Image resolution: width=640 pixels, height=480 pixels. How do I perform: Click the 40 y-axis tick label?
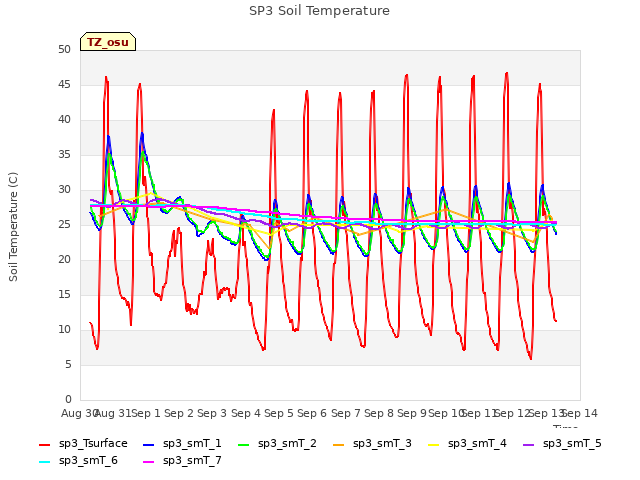coord(64,120)
